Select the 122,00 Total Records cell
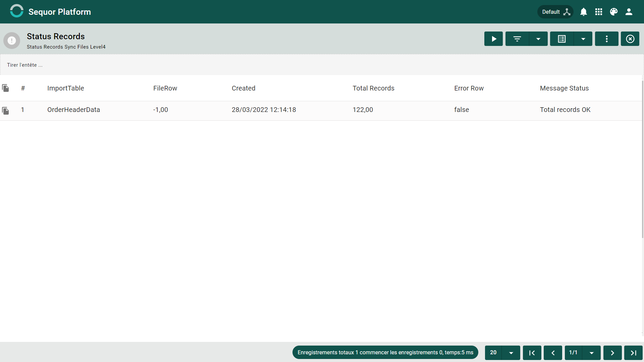The height and width of the screenshot is (362, 644). [363, 110]
